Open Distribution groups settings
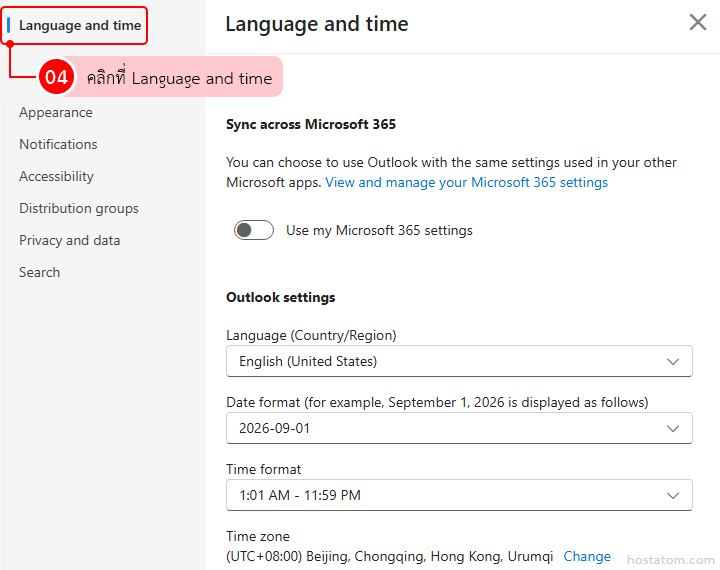720x570 pixels. tap(79, 209)
